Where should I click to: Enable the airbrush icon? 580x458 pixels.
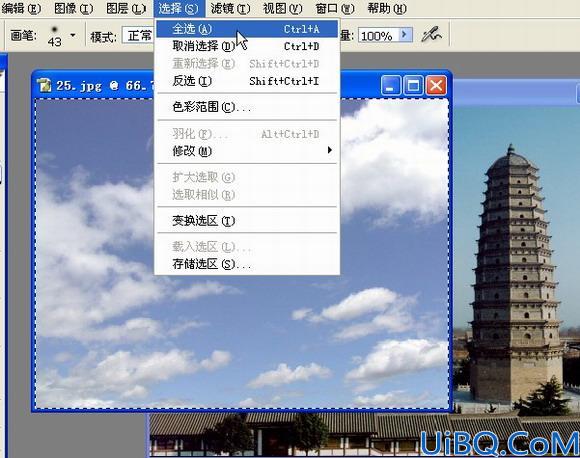(x=431, y=35)
